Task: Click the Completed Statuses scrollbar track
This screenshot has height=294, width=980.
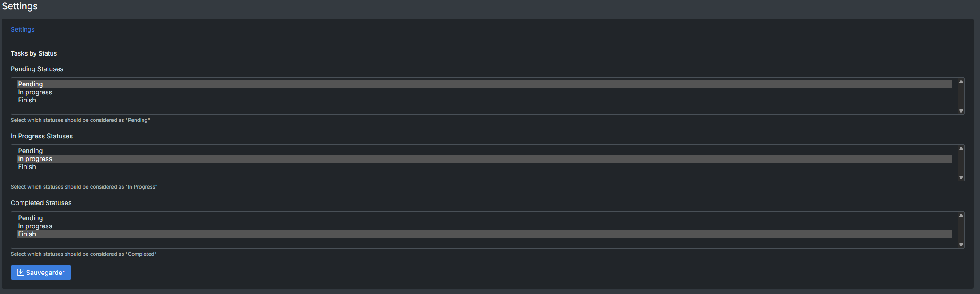Action: tap(961, 230)
